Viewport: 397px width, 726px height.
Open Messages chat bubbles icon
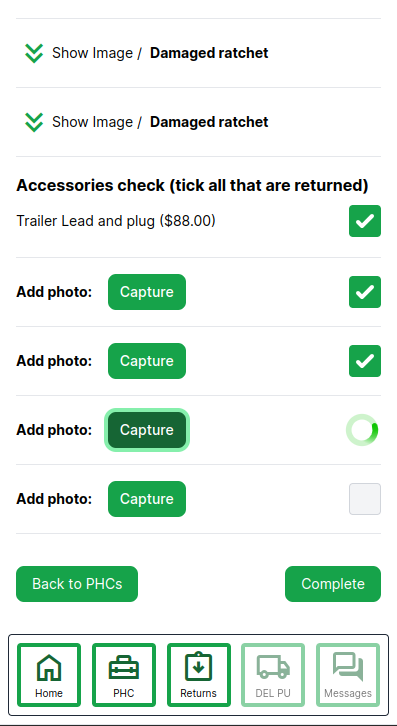point(348,675)
